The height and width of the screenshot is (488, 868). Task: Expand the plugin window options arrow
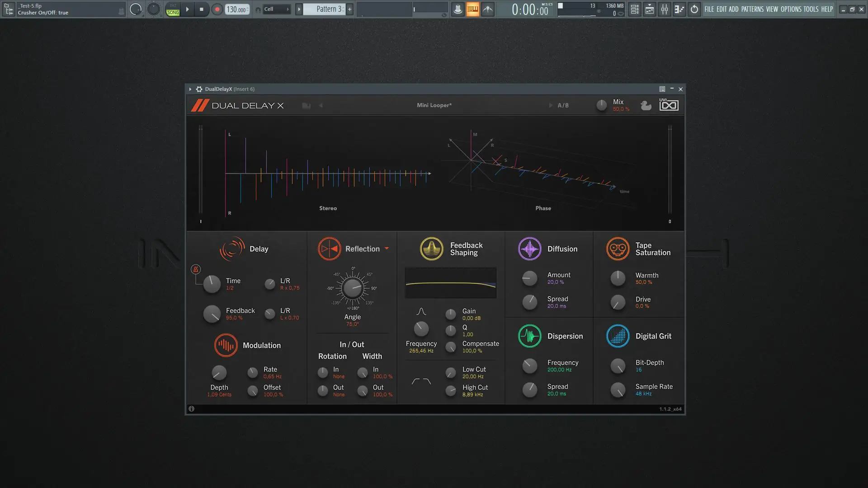(x=190, y=89)
